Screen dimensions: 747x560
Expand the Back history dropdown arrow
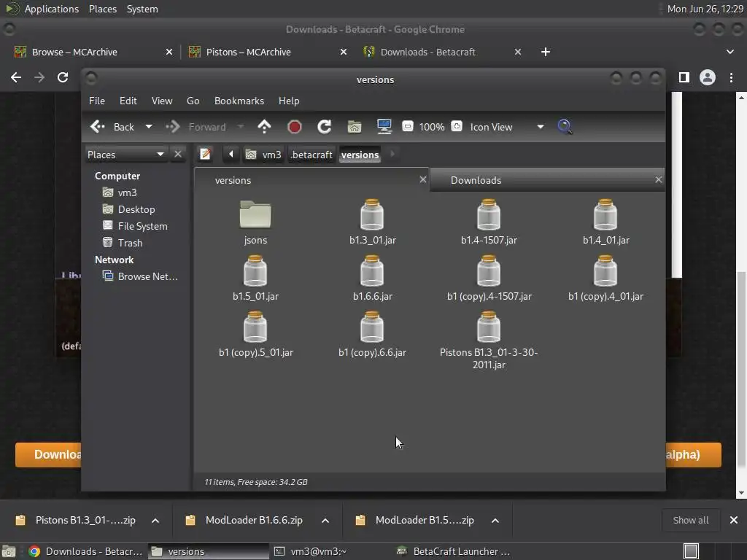click(149, 127)
